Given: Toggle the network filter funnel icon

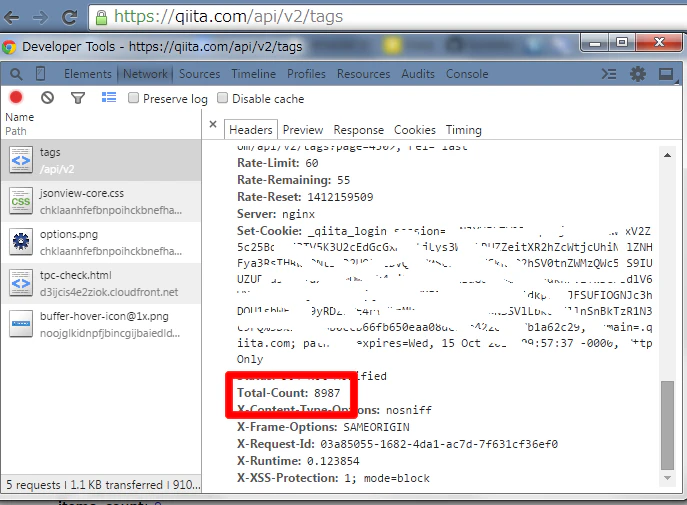Looking at the screenshot, I should click(x=78, y=98).
